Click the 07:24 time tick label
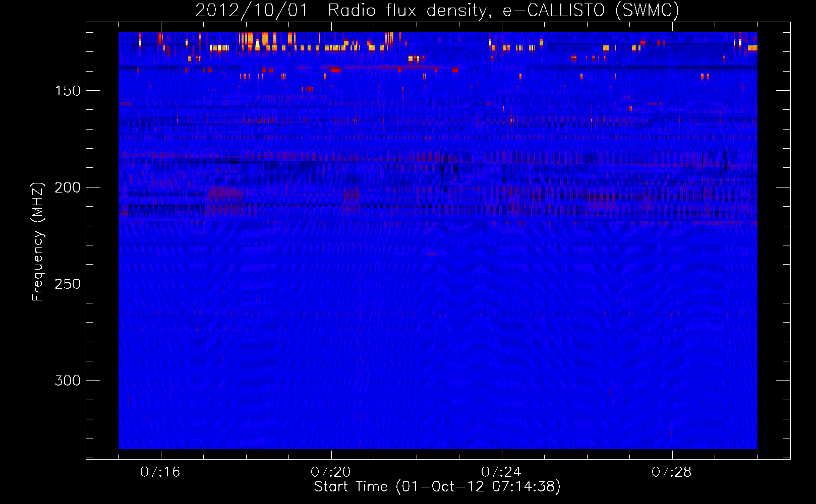This screenshot has height=504, width=816. 501,472
